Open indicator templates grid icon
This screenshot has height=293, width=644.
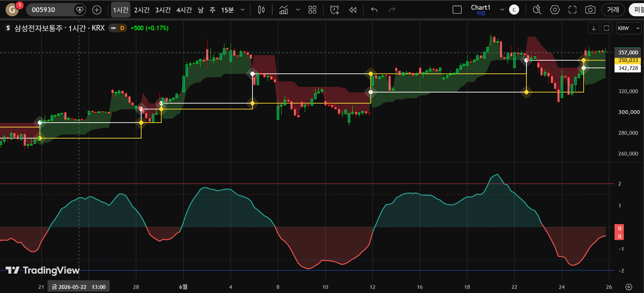[x=312, y=10]
